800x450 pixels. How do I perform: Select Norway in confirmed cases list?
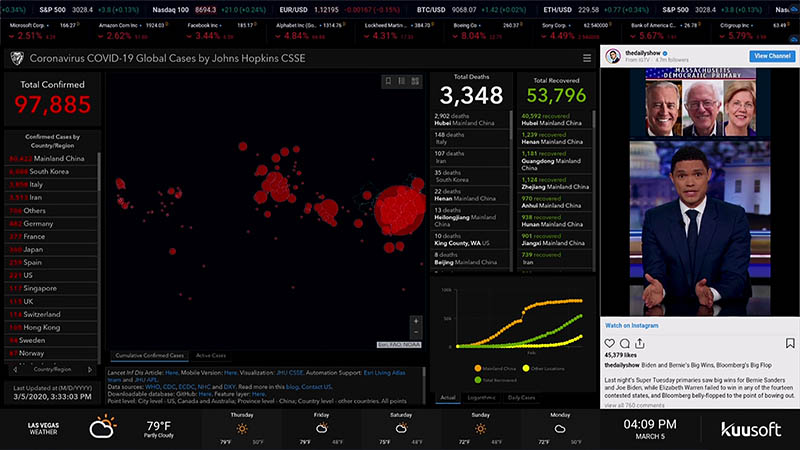pos(51,353)
